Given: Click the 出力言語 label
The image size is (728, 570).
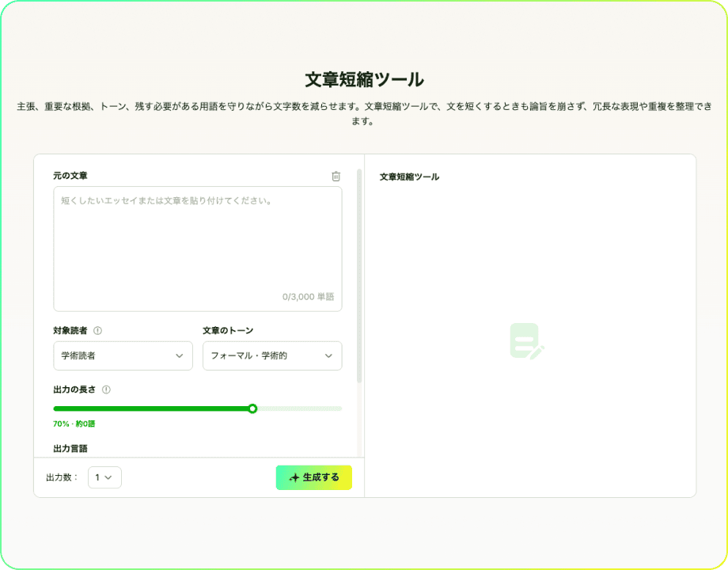Looking at the screenshot, I should 70,449.
